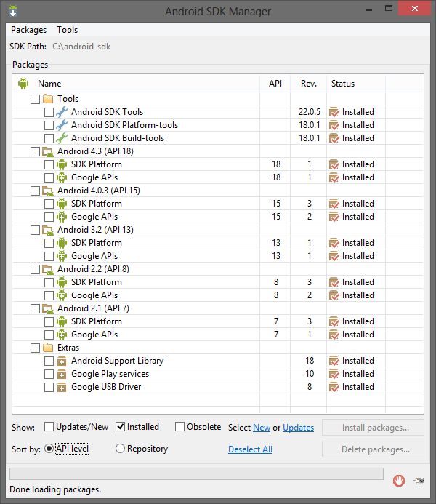Click the Android 4.3 (API 18) folder icon

click(x=48, y=151)
